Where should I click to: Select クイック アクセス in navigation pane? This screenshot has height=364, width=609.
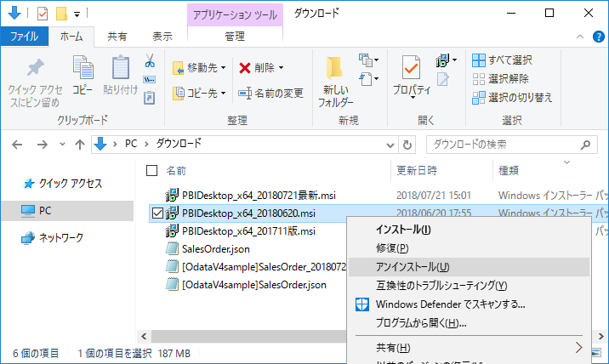pyautogui.click(x=70, y=184)
